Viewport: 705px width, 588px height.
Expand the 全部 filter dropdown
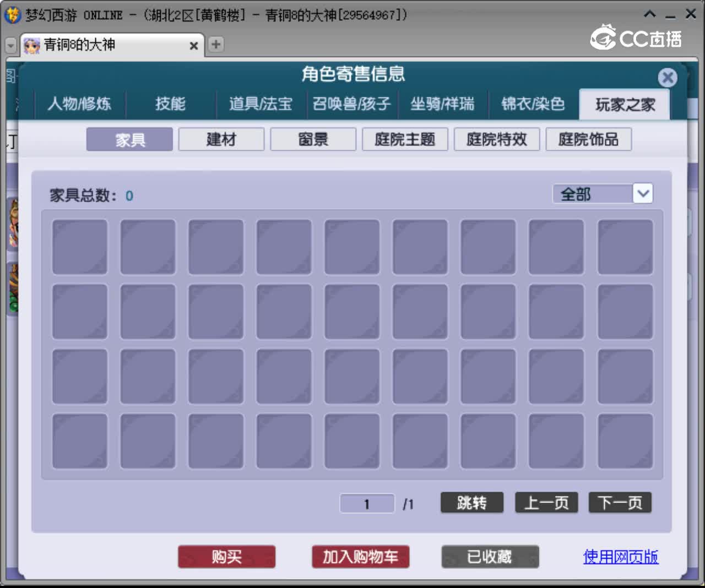coord(643,194)
